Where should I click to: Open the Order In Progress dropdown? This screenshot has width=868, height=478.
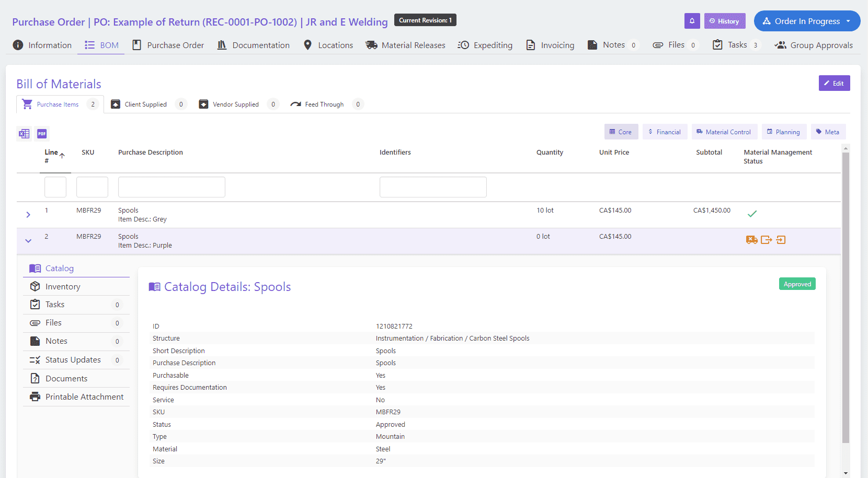(x=807, y=21)
